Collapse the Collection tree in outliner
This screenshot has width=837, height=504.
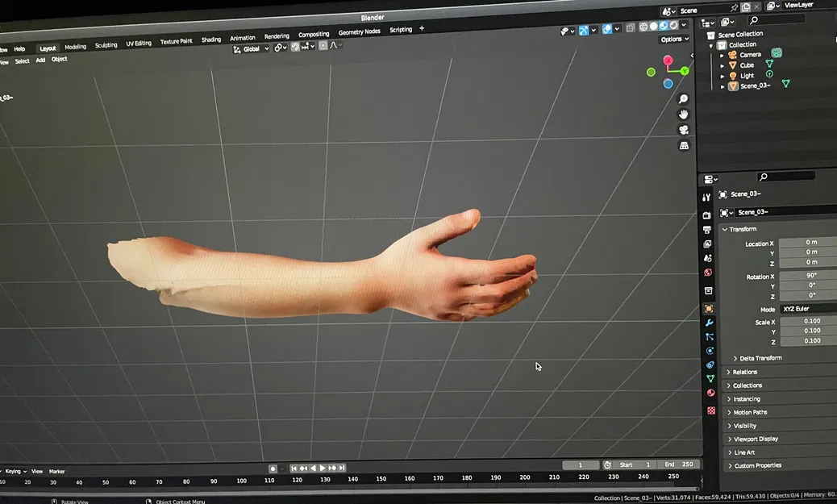coord(711,46)
